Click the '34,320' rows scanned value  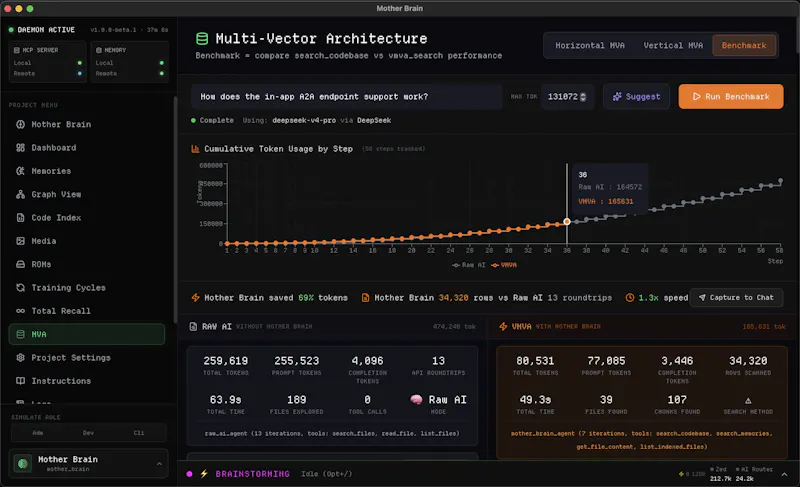click(748, 361)
